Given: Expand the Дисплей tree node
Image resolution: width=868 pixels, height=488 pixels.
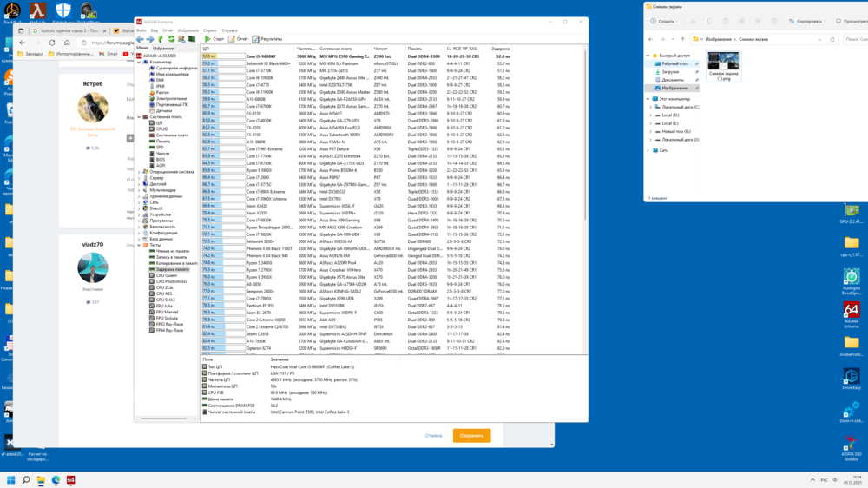Looking at the screenshot, I should (x=139, y=184).
